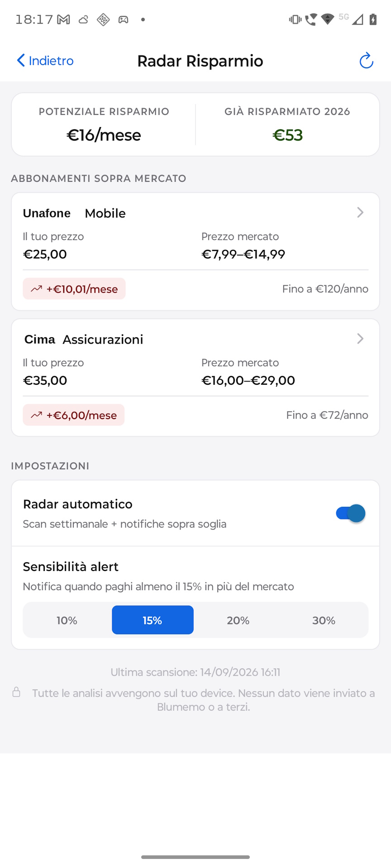Tap the game controller status icon
The image size is (391, 868).
click(123, 19)
